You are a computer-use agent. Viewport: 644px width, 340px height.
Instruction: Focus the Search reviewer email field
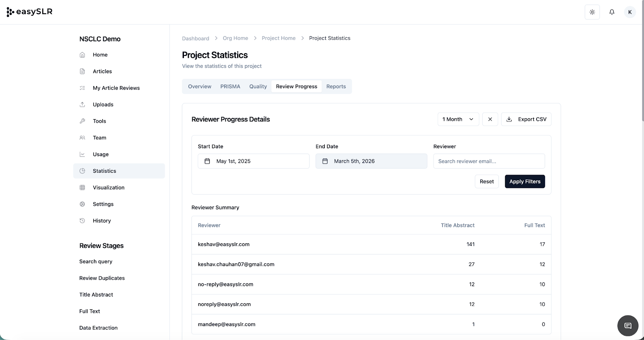coord(489,161)
